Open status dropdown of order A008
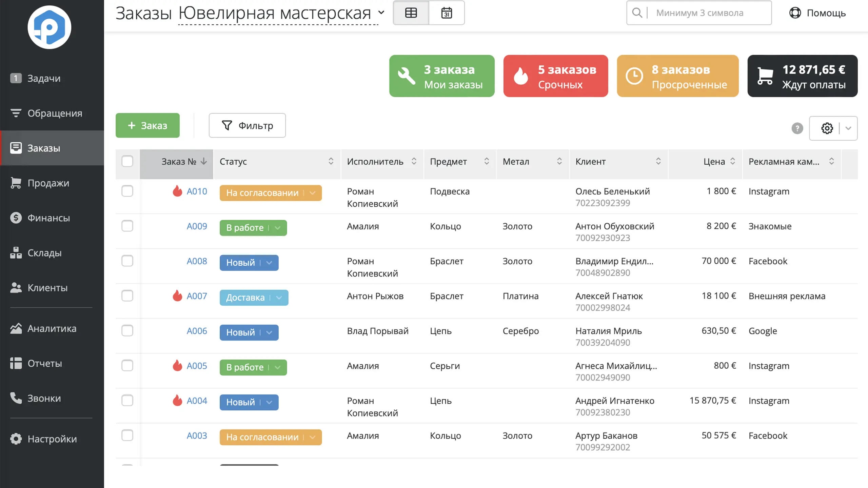 (269, 263)
